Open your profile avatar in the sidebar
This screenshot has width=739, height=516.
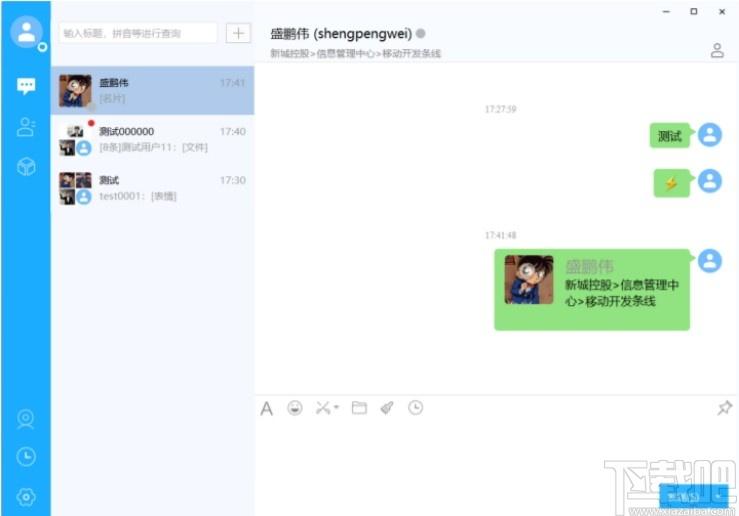[x=26, y=32]
